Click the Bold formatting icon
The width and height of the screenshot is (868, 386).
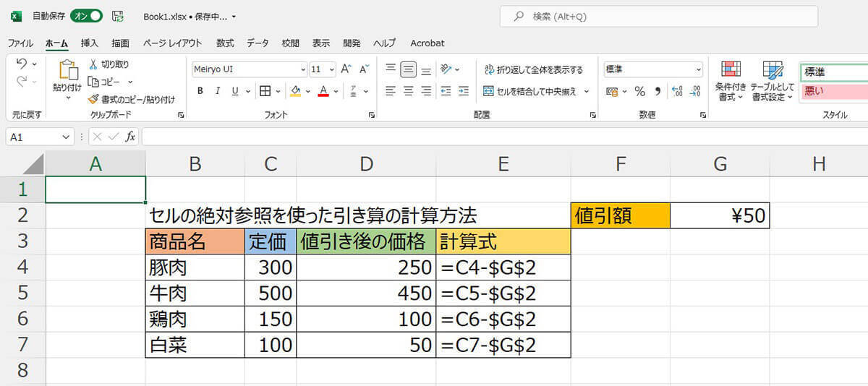point(200,91)
